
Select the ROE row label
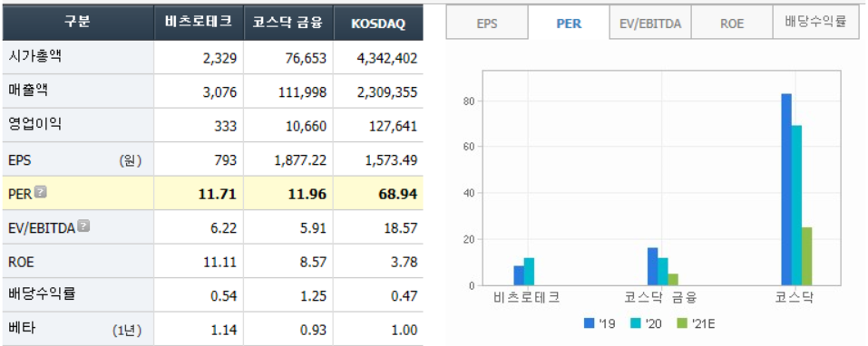click(x=22, y=262)
